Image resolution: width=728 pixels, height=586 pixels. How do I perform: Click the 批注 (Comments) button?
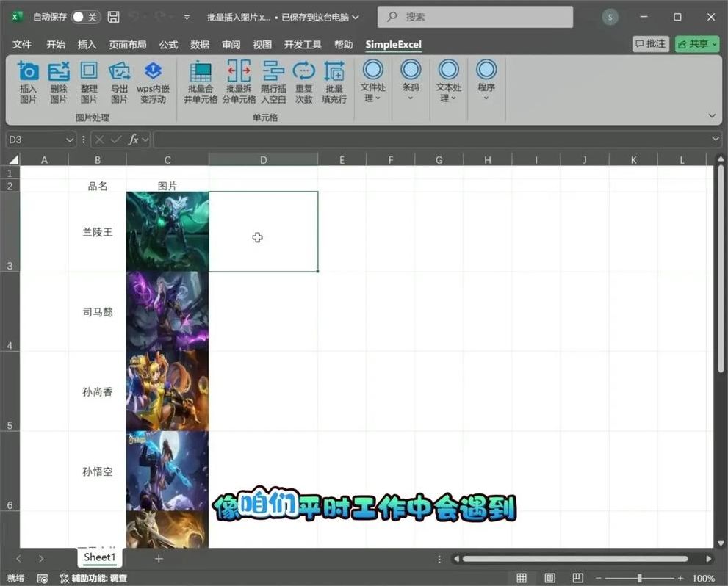pos(650,44)
